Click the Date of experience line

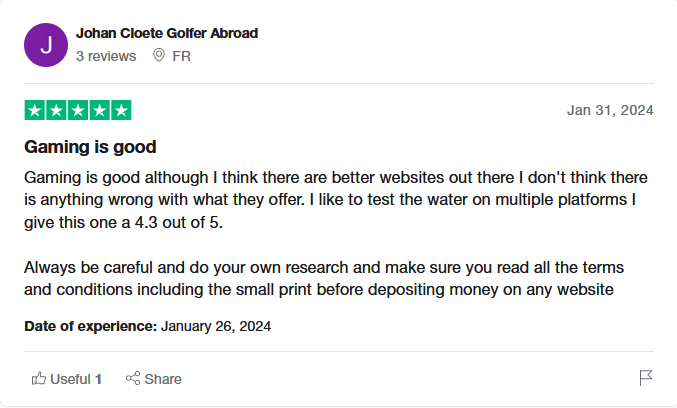click(x=148, y=326)
